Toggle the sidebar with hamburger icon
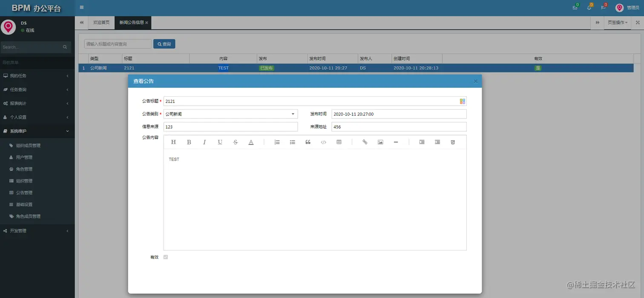The image size is (644, 298). pyautogui.click(x=82, y=7)
